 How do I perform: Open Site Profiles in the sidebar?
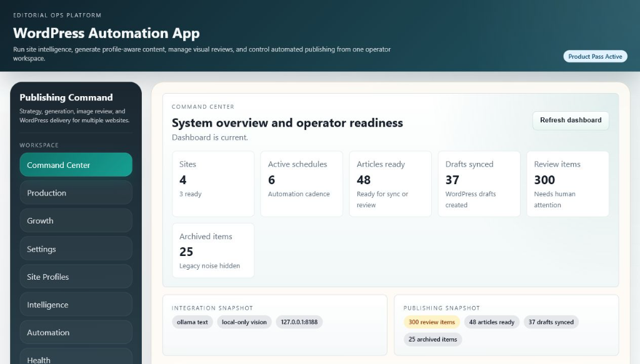pos(76,277)
